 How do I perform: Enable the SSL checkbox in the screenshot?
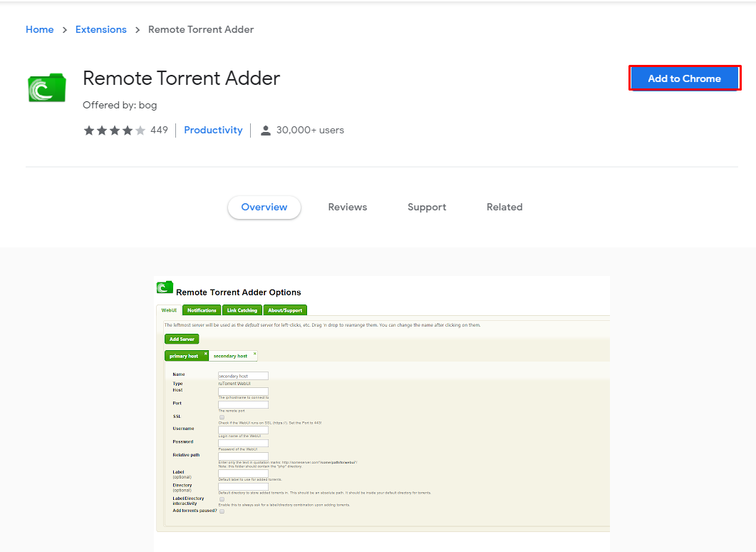click(221, 419)
